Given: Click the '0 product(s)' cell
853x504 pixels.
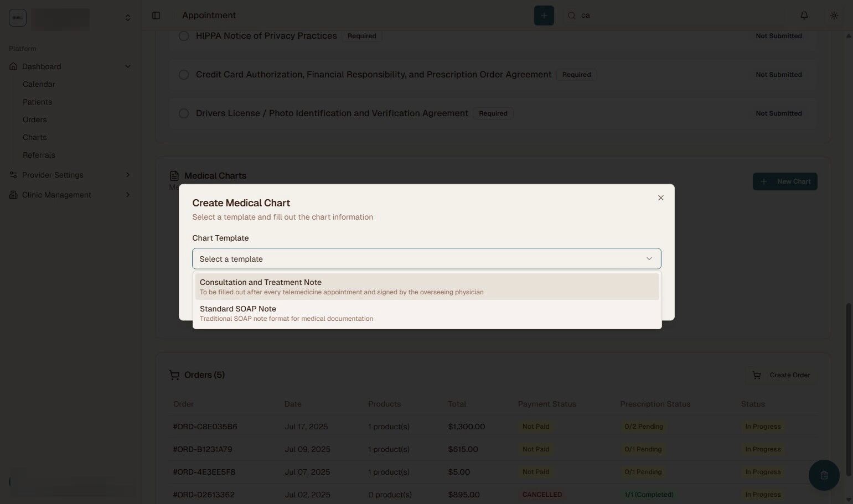Looking at the screenshot, I should 390,495.
